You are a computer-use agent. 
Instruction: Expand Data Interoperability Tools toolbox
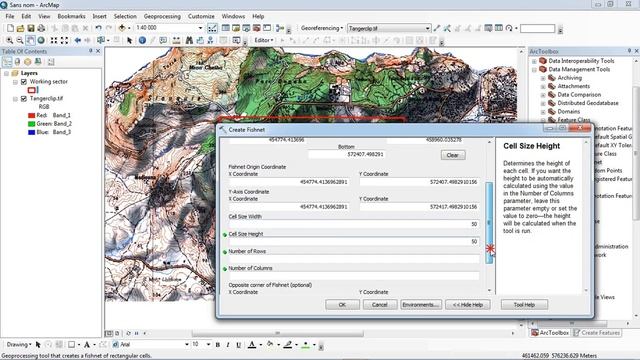click(534, 61)
